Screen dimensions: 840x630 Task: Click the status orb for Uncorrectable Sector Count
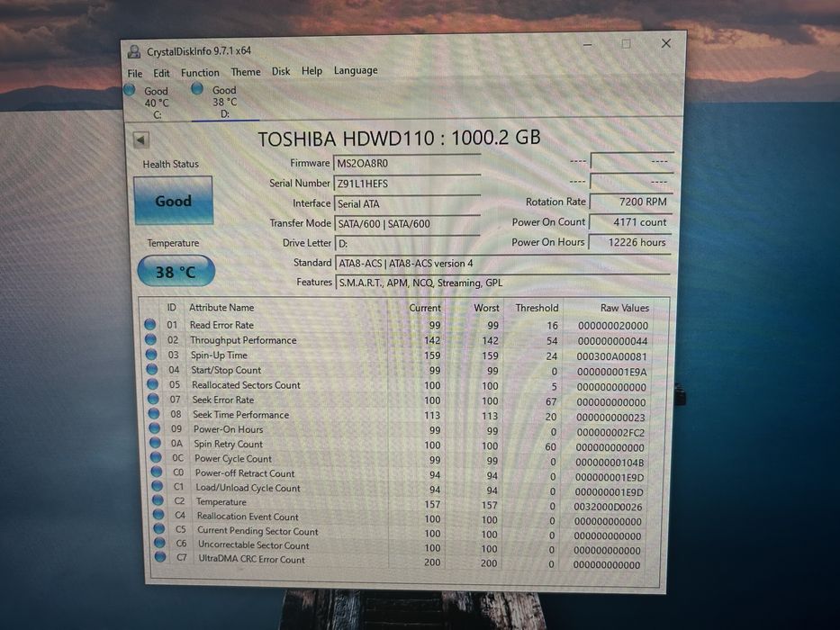pos(159,542)
